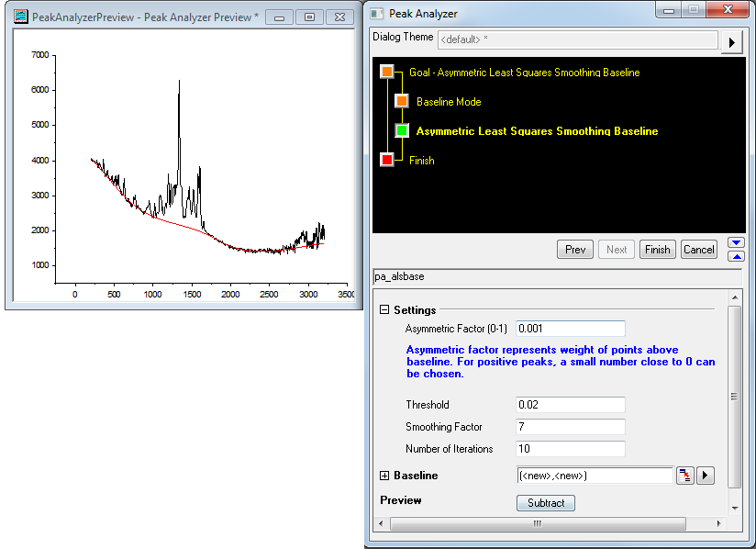Click the blue down-arrow panel toggle
Screen dimensions: 756x549
(735, 242)
